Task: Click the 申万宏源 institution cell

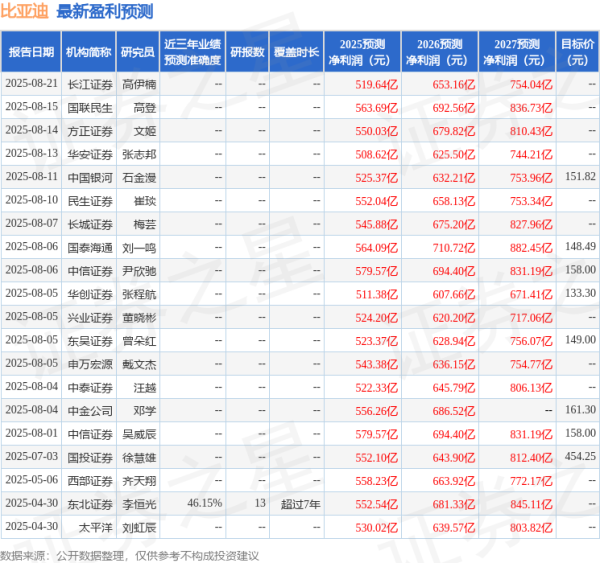Action: [x=90, y=364]
